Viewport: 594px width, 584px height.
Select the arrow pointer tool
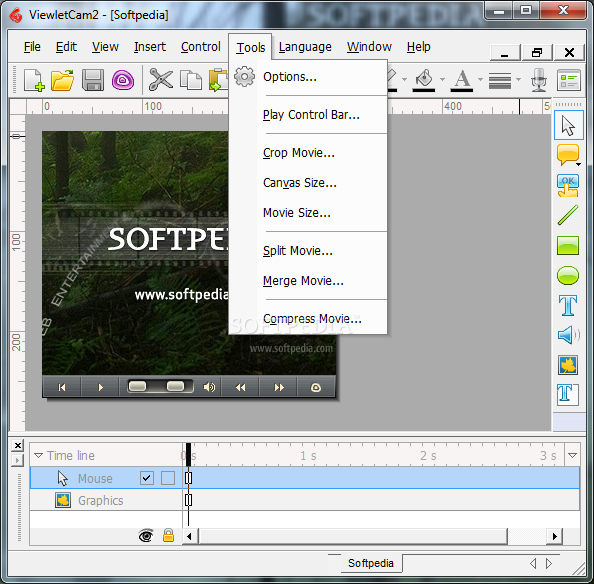coord(568,125)
